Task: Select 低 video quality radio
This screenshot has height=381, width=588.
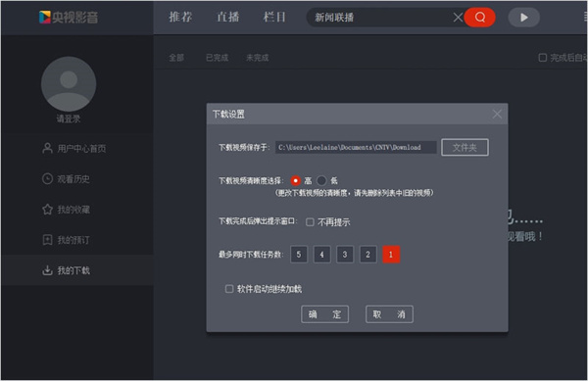Action: click(321, 181)
